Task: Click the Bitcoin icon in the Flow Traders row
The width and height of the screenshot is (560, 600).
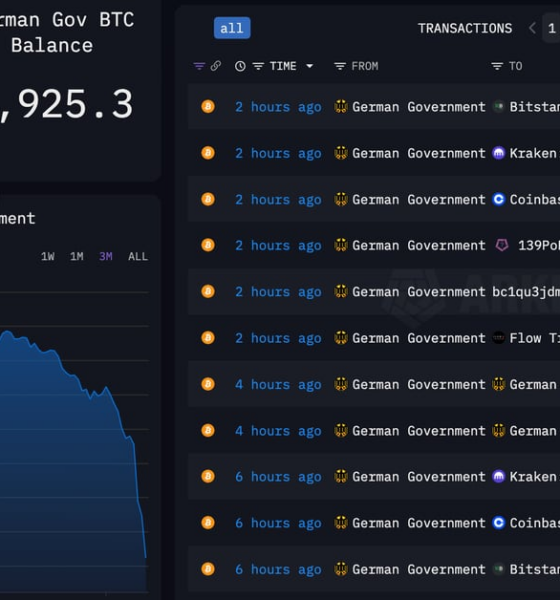Action: click(x=208, y=338)
